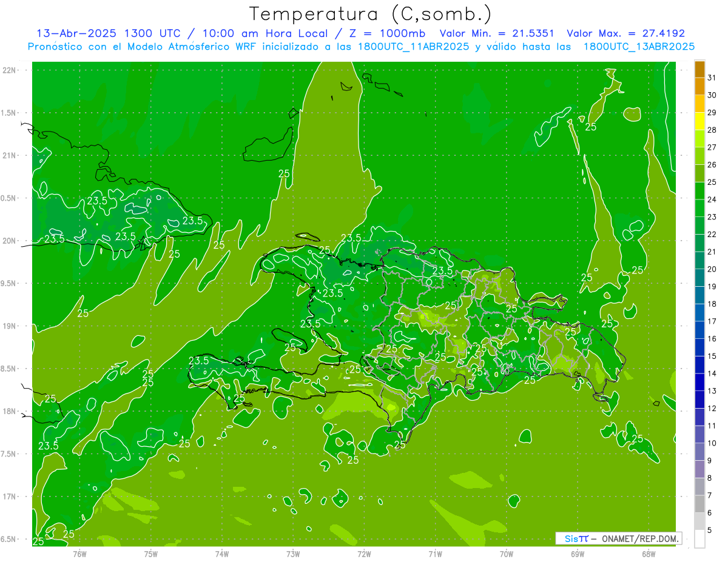Click the title "Temperatura (C,somb.)"
This screenshot has height=562, width=728.
click(371, 14)
